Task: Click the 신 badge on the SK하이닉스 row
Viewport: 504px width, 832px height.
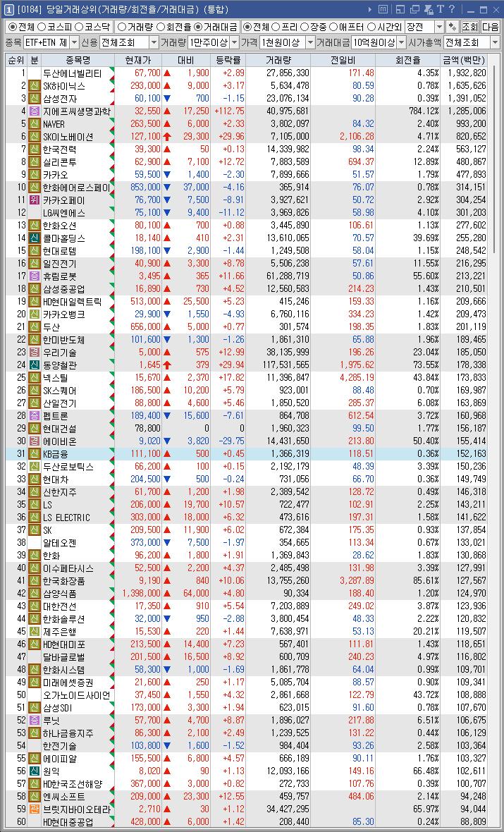Action: point(35,85)
